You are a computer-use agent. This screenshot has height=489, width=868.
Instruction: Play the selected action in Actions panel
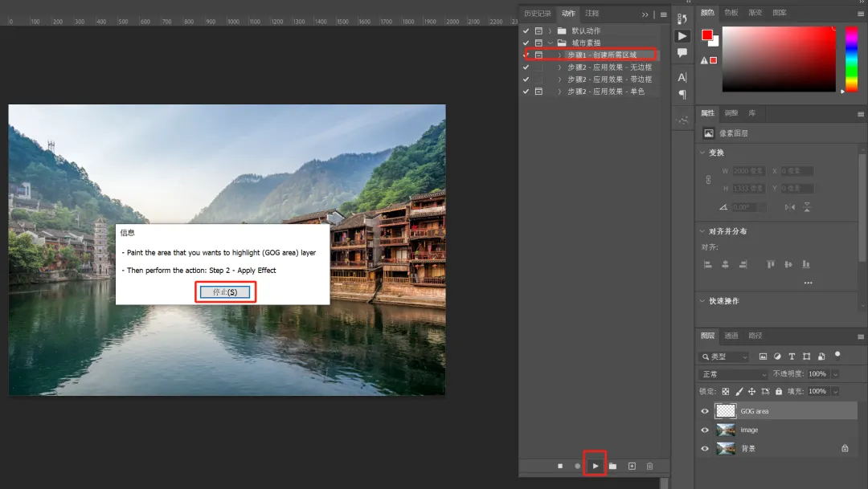(x=595, y=467)
